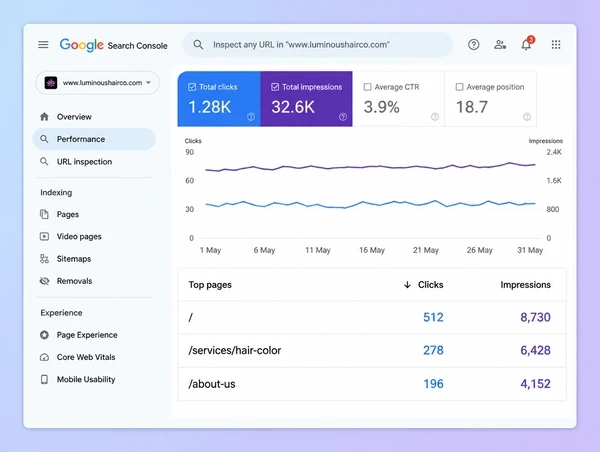Uncheck the Total impressions checkbox
The image size is (600, 452).
(275, 87)
